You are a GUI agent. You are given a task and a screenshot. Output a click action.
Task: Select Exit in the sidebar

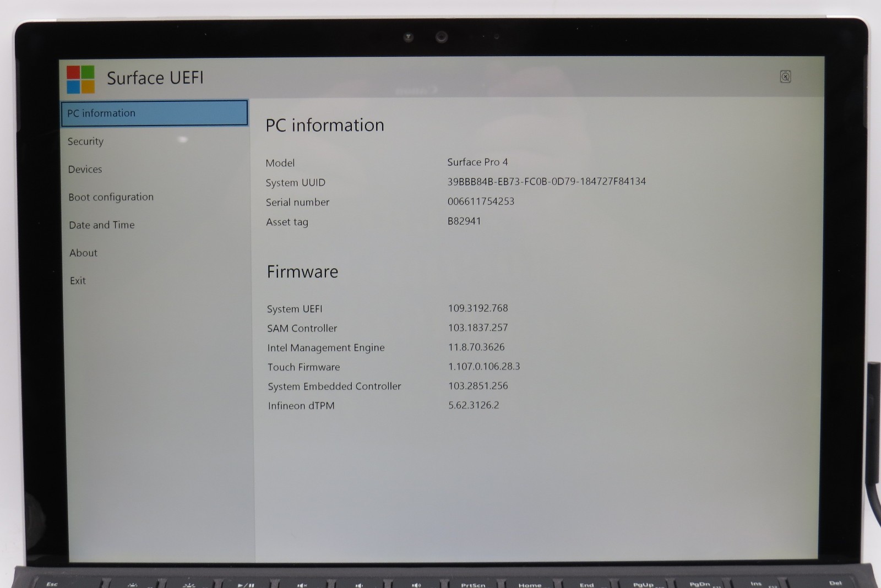point(78,280)
